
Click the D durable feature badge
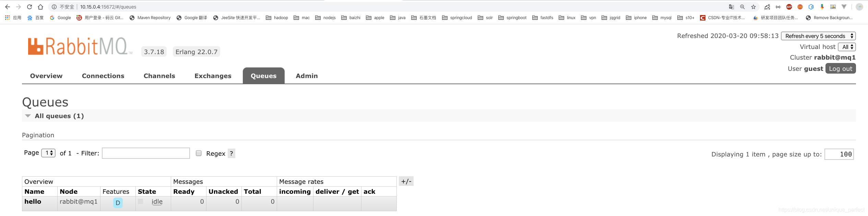pyautogui.click(x=118, y=203)
